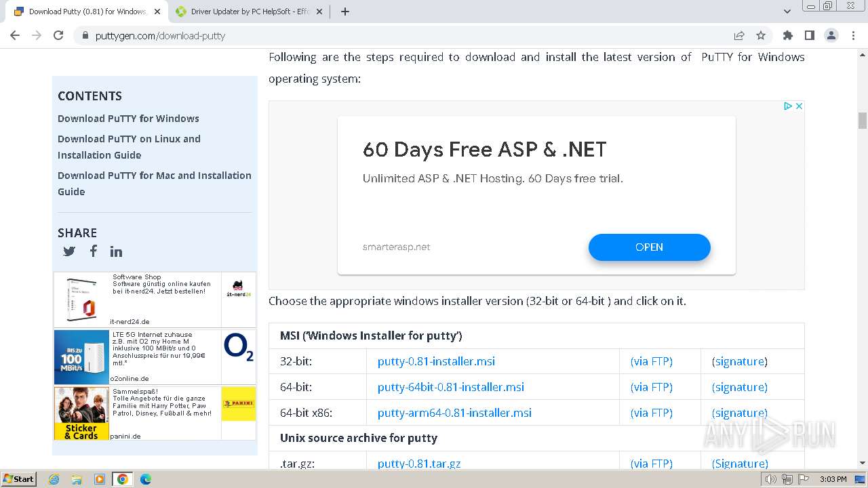Open the share page icon in address bar
The image size is (868, 488).
coord(739,35)
